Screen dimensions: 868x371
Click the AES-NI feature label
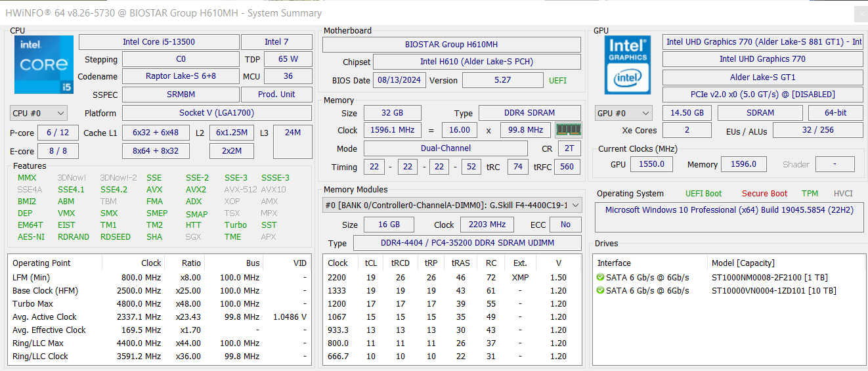[31, 236]
